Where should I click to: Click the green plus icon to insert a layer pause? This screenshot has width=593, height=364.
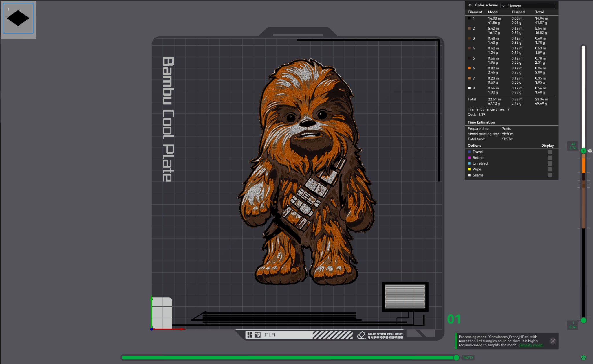pyautogui.click(x=583, y=151)
